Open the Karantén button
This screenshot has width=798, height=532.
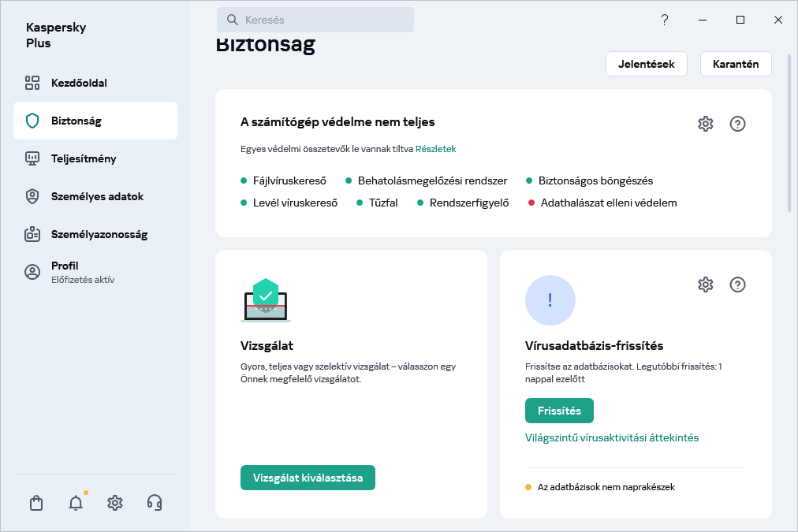click(735, 65)
